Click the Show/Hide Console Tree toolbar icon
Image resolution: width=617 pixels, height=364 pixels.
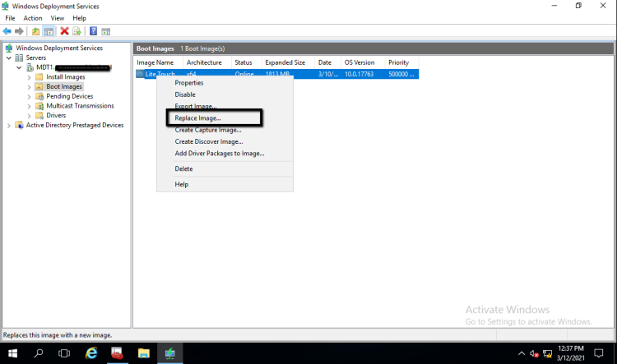[49, 31]
